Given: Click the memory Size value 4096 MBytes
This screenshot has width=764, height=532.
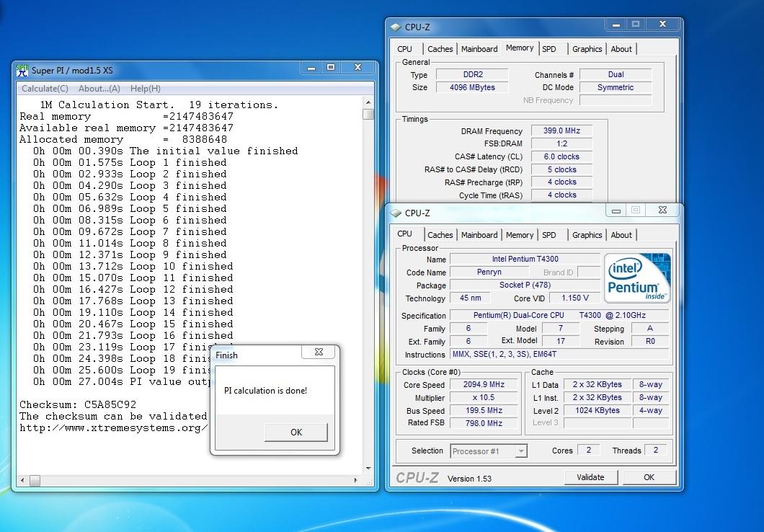Looking at the screenshot, I should coord(473,87).
